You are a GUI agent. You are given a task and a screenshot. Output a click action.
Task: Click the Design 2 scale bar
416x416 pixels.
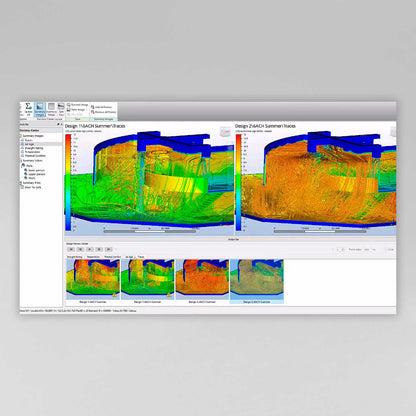320,230
